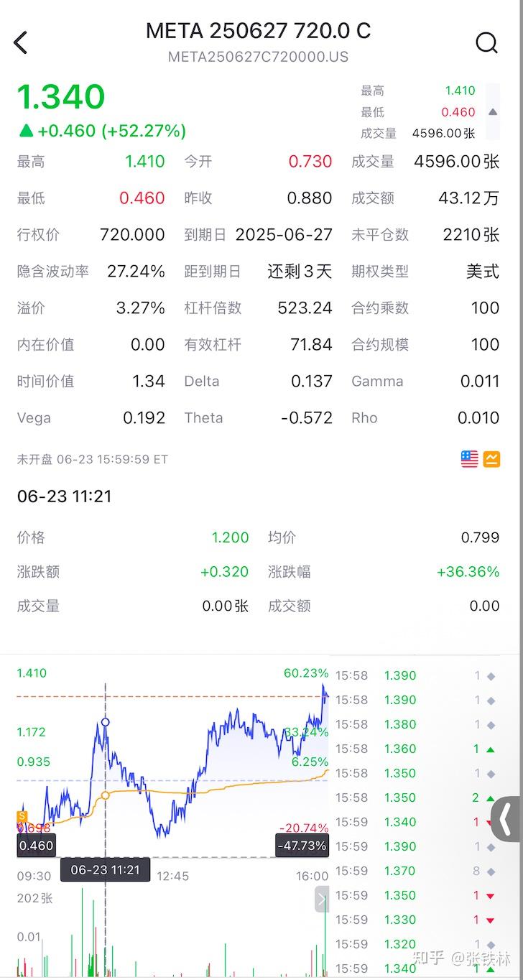Tap the Gamma value 0.011
Image resolution: width=523 pixels, height=980 pixels.
[480, 382]
